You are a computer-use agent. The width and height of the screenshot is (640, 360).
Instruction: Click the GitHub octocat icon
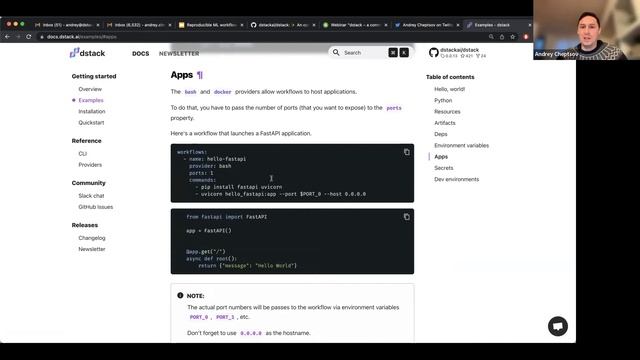[x=433, y=53]
